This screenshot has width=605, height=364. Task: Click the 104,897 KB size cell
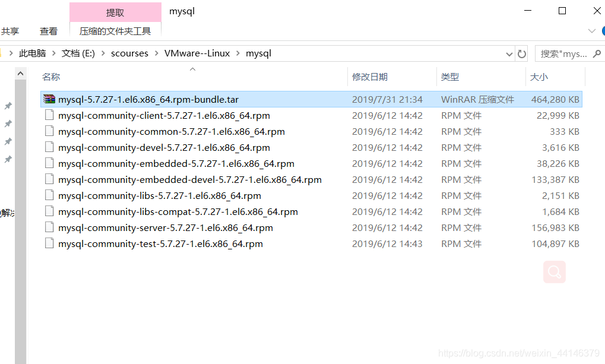(555, 243)
